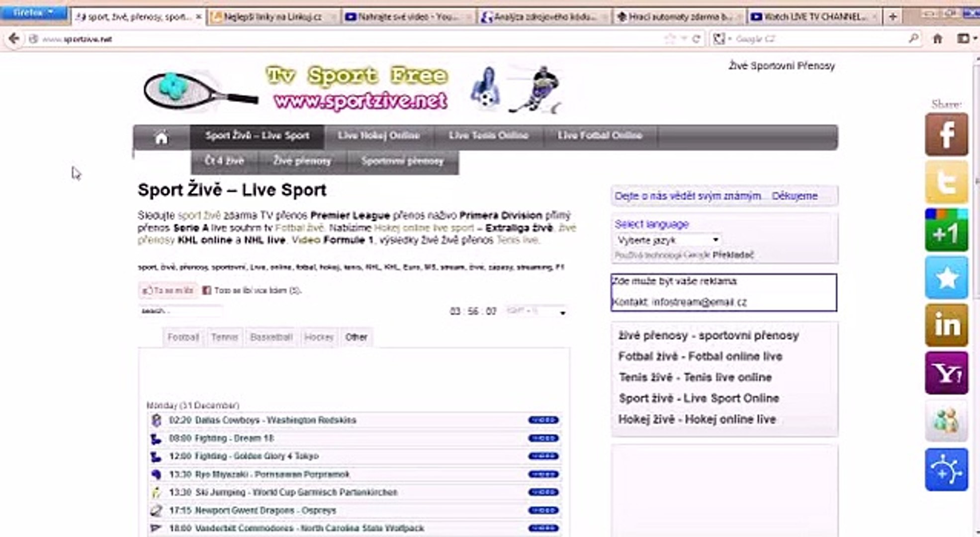Click the search magnifier in Google box
Image resolution: width=980 pixels, height=537 pixels.
[913, 38]
